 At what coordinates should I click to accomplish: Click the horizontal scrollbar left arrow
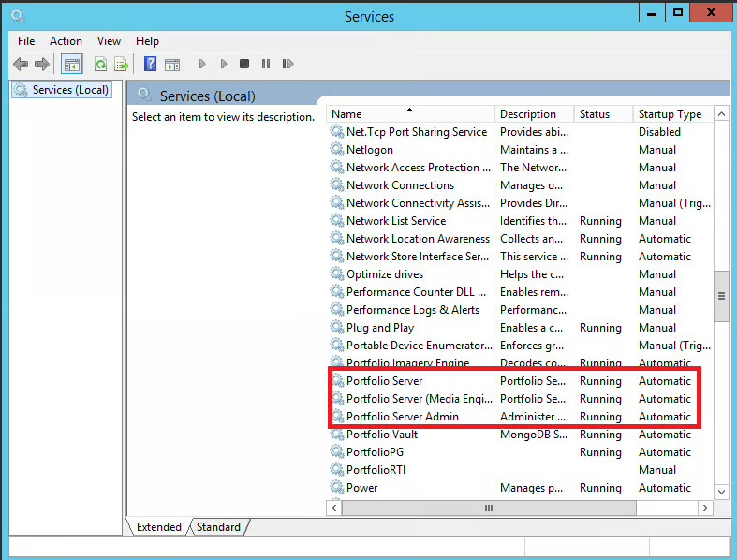pos(333,508)
